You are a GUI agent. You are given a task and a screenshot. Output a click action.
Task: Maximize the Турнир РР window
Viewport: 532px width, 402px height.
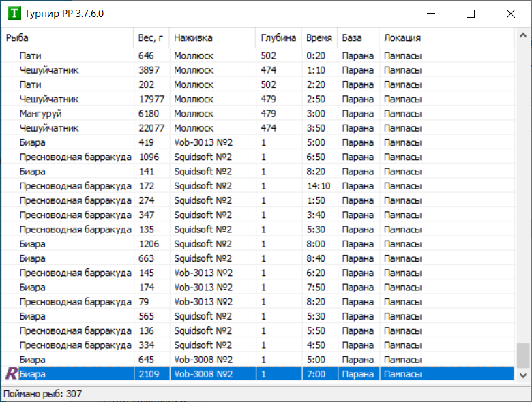tap(471, 14)
